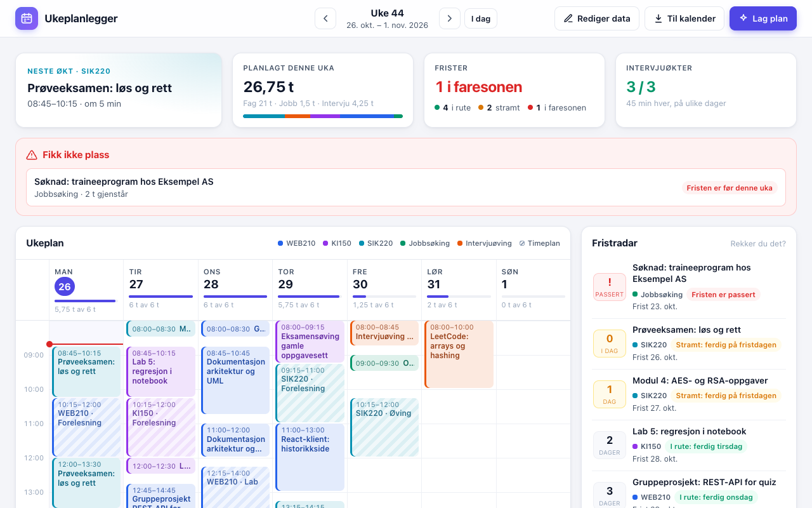This screenshot has width=812, height=508.
Task: Toggle Intervjuøving legend item
Action: (484, 243)
